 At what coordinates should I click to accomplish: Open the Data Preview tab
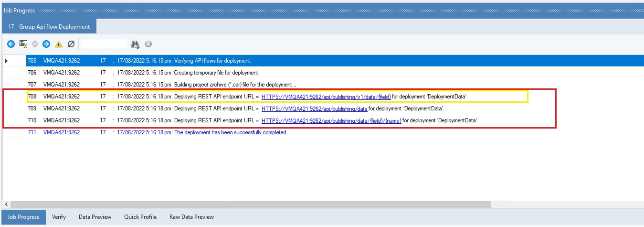95,217
